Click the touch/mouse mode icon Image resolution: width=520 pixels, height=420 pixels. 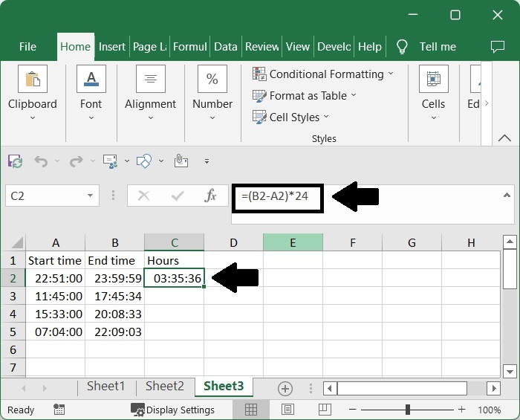(181, 161)
